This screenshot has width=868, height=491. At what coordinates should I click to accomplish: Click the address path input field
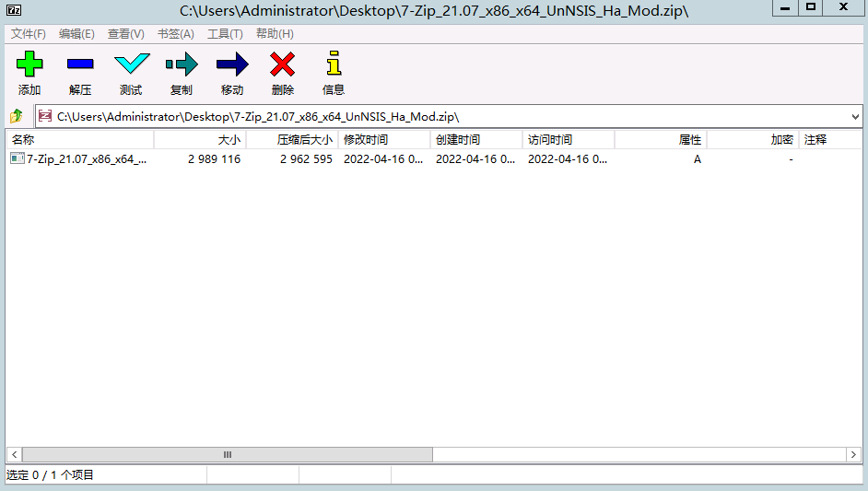coord(449,117)
